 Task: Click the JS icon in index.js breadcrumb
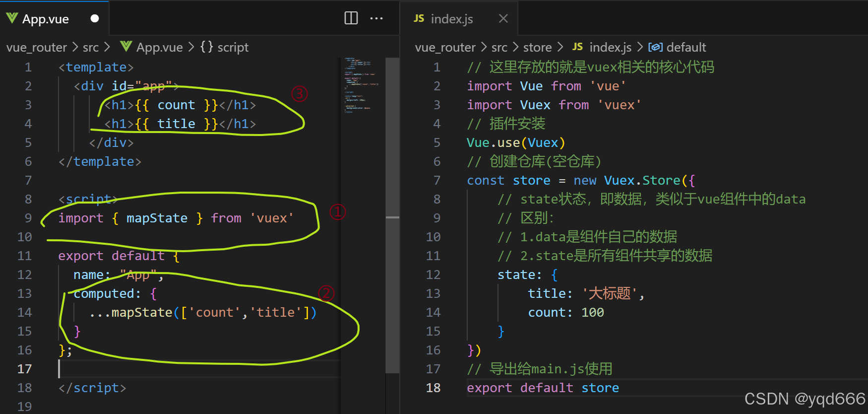(x=577, y=47)
